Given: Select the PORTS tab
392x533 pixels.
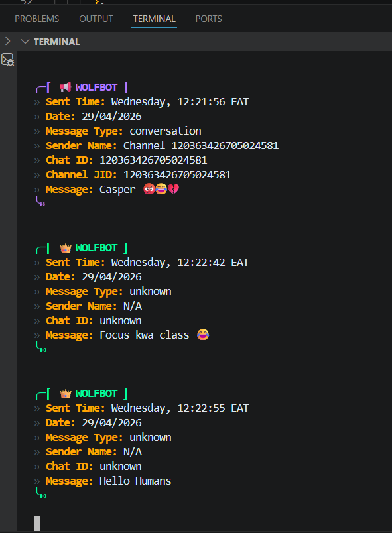Looking at the screenshot, I should 209,19.
